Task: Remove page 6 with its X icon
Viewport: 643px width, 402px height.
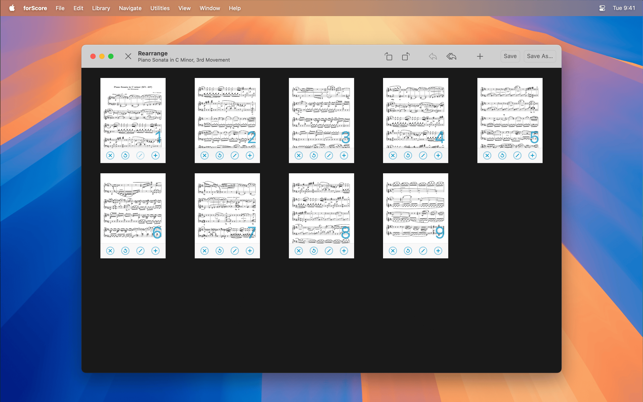Action: pyautogui.click(x=110, y=251)
